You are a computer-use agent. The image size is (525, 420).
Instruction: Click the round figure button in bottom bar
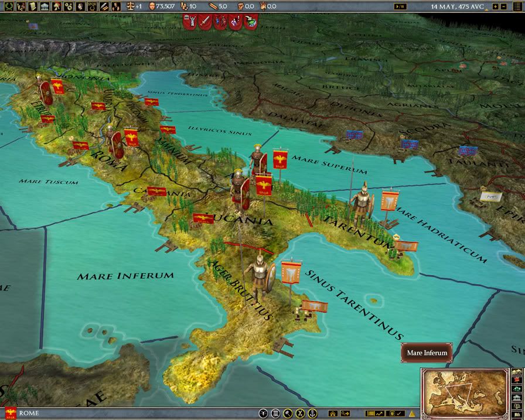point(263,414)
